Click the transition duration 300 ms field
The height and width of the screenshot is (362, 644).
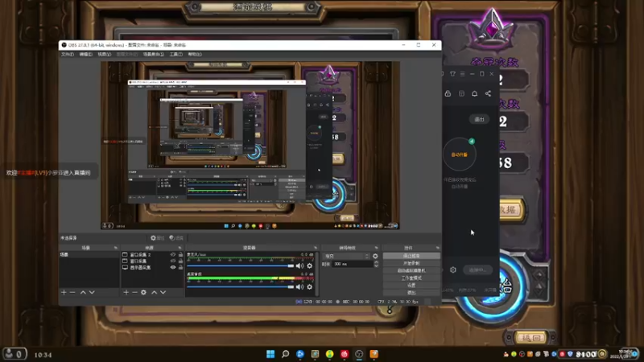point(353,264)
